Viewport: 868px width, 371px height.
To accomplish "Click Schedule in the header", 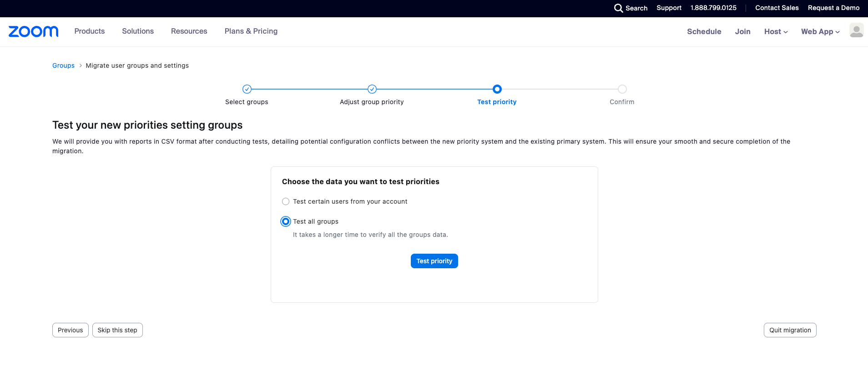I will (704, 31).
